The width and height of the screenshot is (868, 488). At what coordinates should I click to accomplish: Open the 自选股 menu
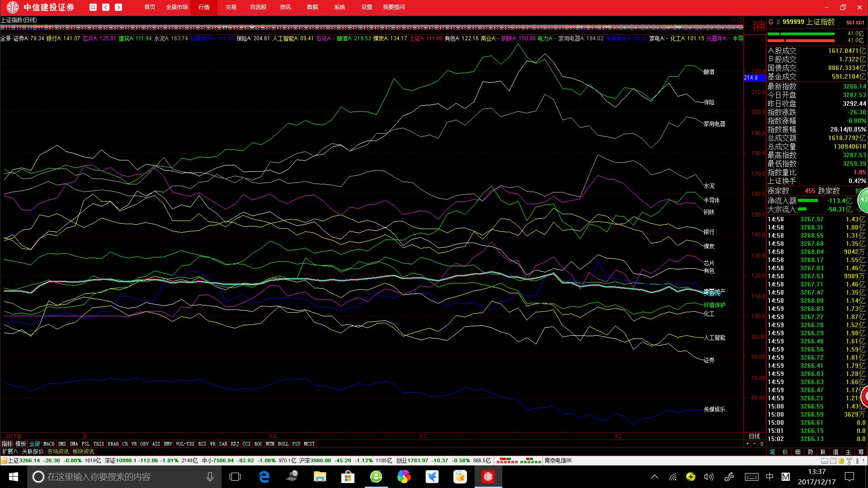(x=258, y=7)
